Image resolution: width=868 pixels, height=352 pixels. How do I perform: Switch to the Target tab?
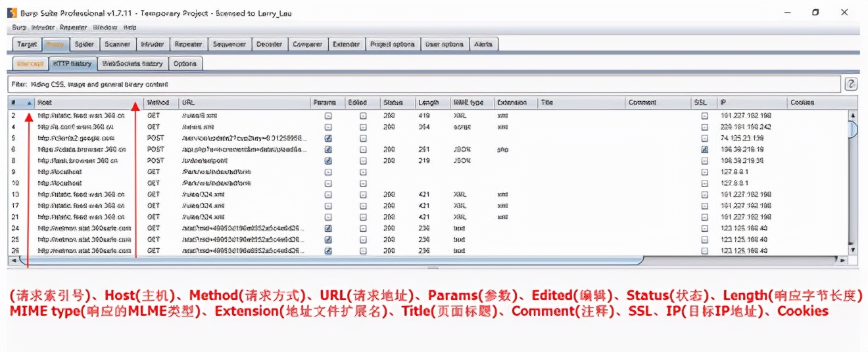pyautogui.click(x=27, y=44)
